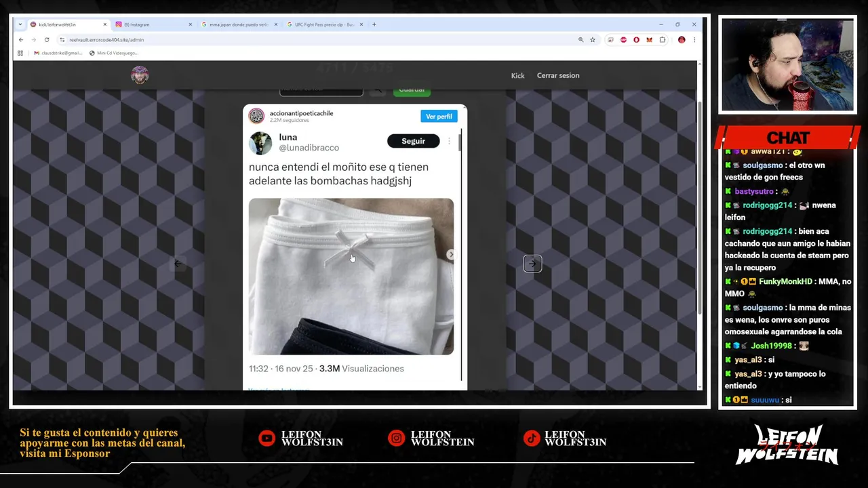Switch to the mma japan search tab

click(239, 24)
